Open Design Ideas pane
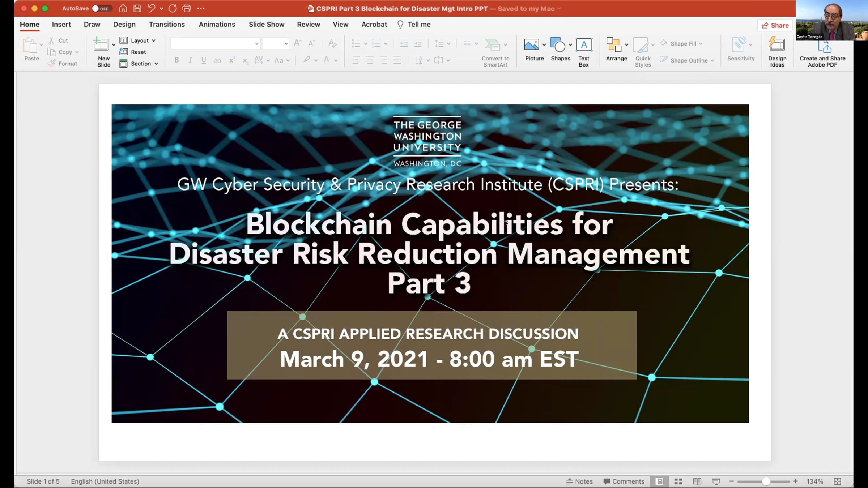The width and height of the screenshot is (868, 488). [777, 52]
